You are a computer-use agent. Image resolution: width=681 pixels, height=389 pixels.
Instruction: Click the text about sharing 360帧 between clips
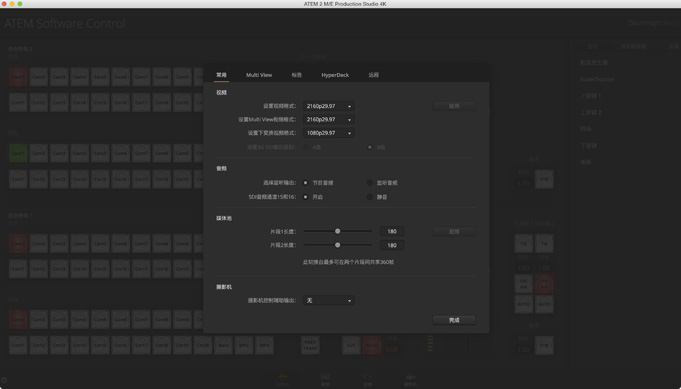click(348, 262)
